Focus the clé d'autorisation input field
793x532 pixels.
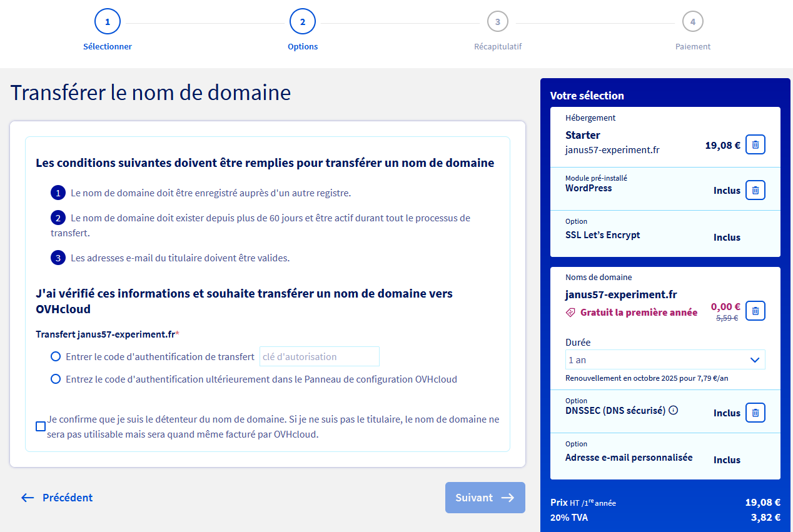click(319, 356)
